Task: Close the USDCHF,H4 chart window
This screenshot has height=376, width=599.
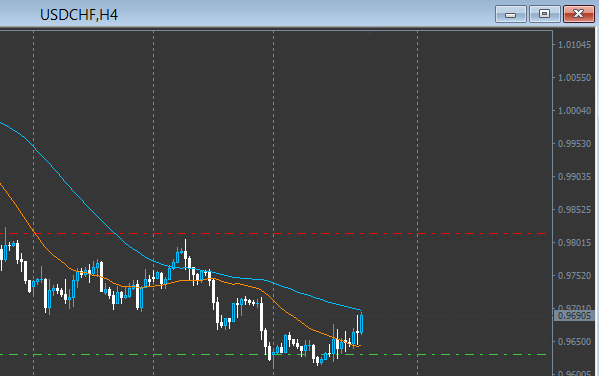Action: click(x=578, y=15)
